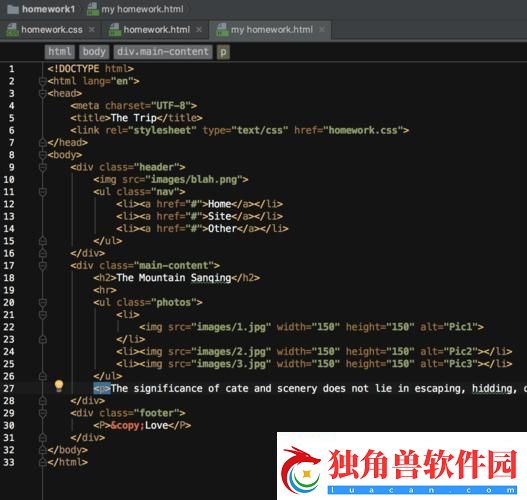Close the my homework.html tab
This screenshot has height=500, width=527.
(x=322, y=30)
